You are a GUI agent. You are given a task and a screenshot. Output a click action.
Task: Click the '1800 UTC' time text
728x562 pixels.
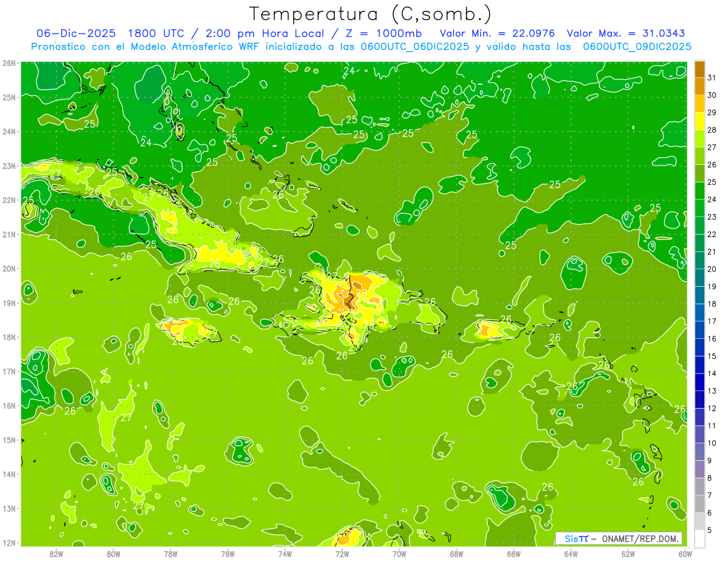(x=157, y=34)
